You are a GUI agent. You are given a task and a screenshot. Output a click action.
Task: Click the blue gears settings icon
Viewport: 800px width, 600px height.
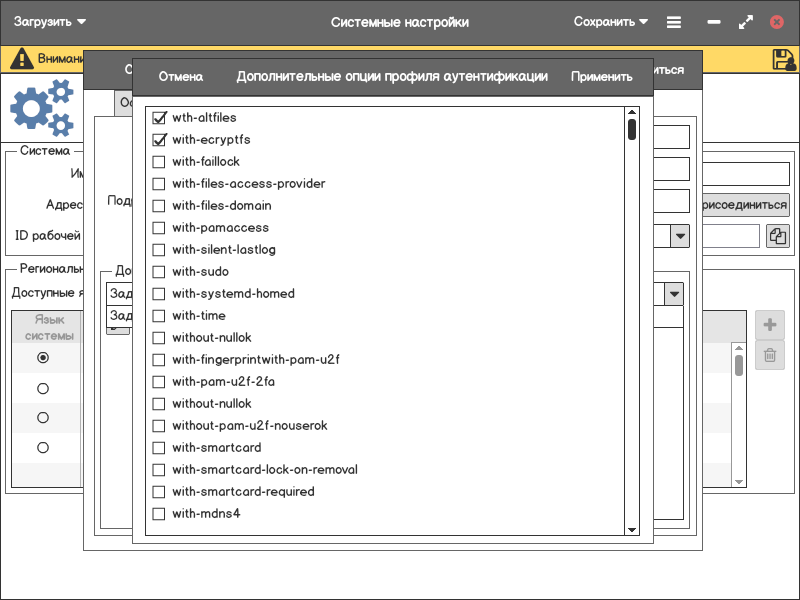click(x=42, y=108)
